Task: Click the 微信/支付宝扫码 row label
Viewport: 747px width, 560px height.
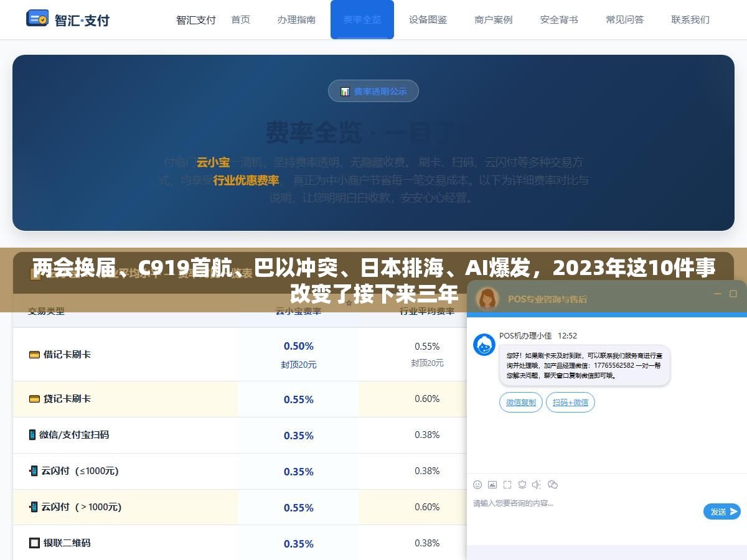Action: 74,435
